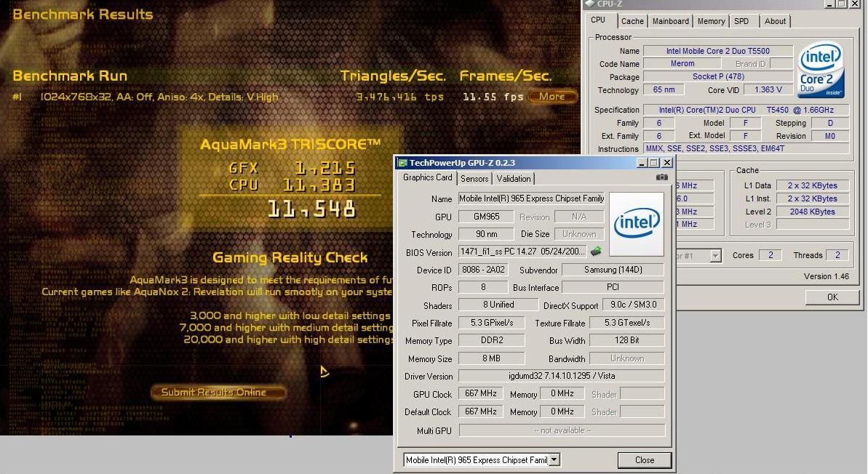
Task: Click the Level 2 cache value 2048 KBytes
Action: pyautogui.click(x=812, y=212)
